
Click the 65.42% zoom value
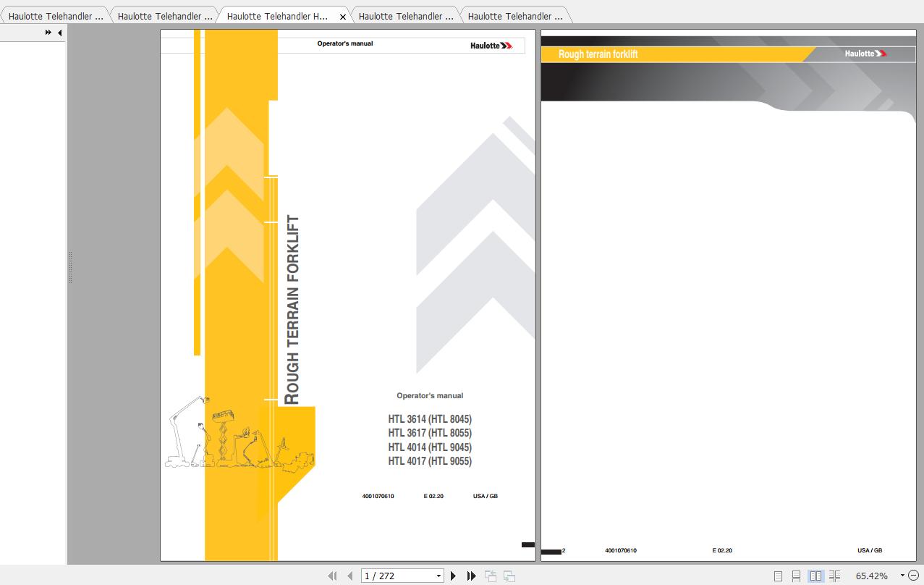click(872, 576)
